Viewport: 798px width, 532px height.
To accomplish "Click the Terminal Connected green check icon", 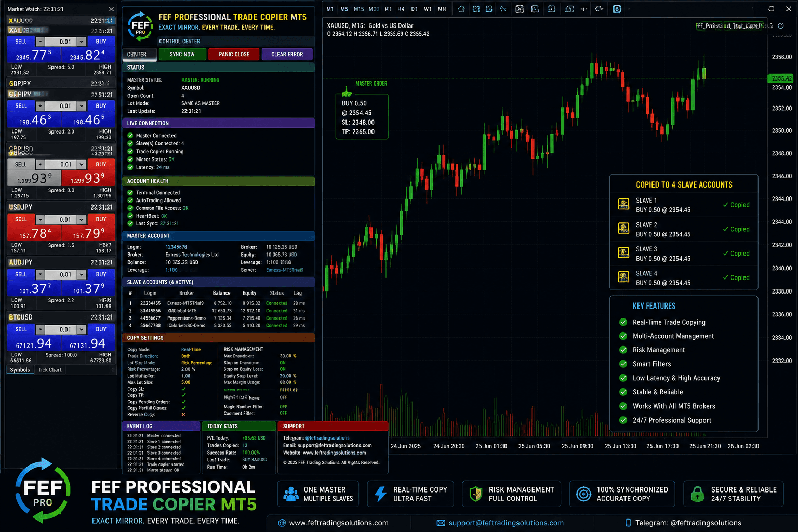I will (x=130, y=192).
